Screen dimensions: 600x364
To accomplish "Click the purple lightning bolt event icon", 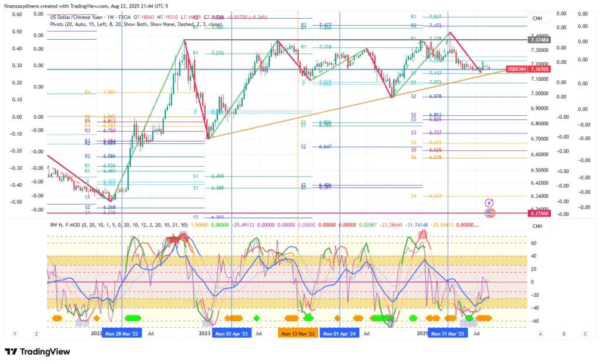I will tap(489, 203).
